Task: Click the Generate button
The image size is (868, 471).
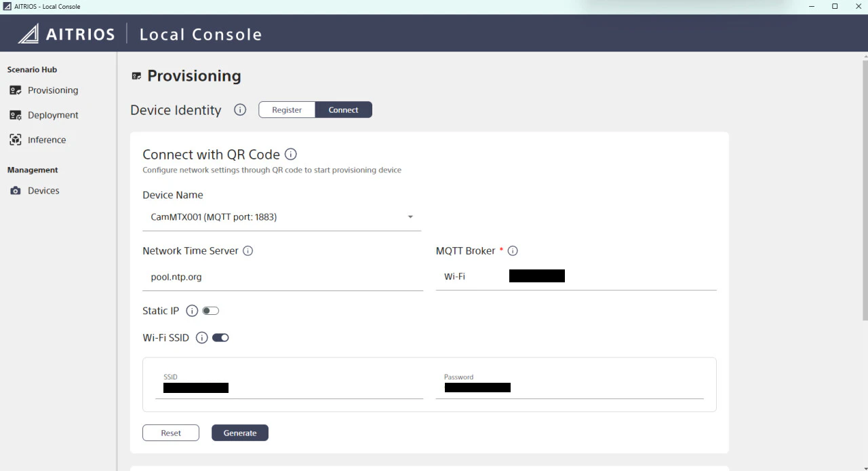Action: (x=240, y=433)
